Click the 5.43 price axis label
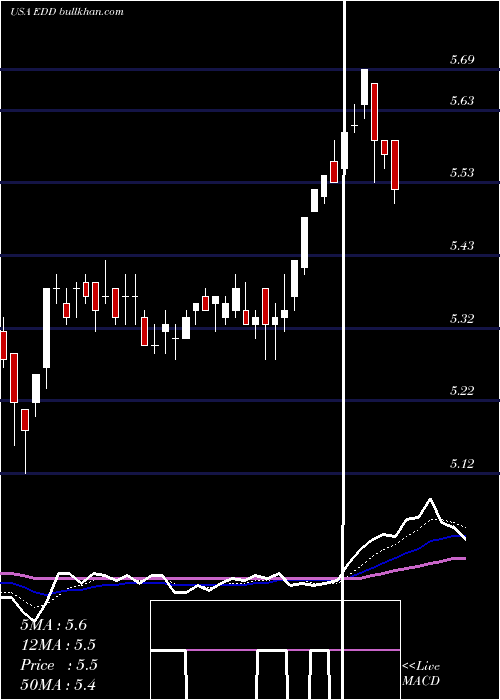Screen dimensions: 500x700 point(462,246)
